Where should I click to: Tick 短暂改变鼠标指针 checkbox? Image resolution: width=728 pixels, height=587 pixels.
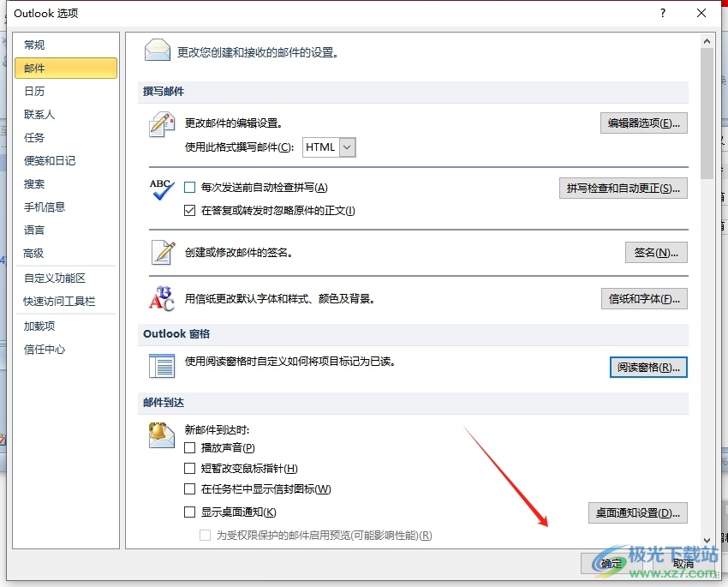coord(189,468)
